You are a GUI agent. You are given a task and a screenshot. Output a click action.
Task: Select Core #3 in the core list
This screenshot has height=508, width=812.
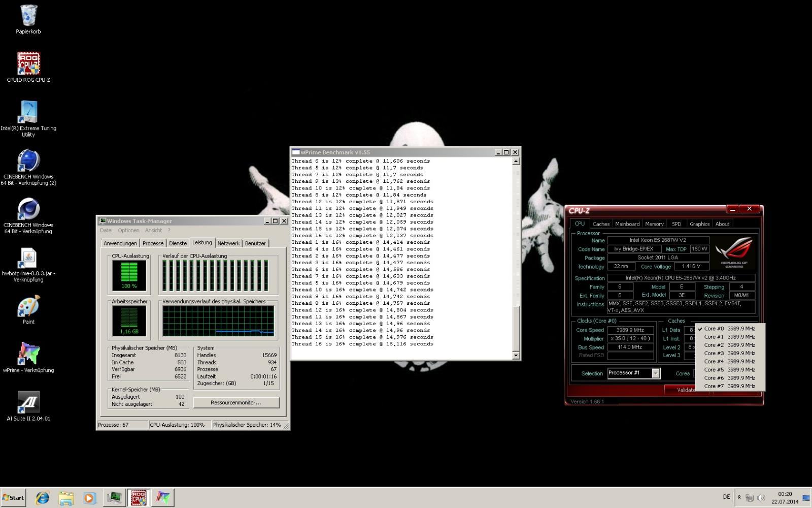coord(729,353)
